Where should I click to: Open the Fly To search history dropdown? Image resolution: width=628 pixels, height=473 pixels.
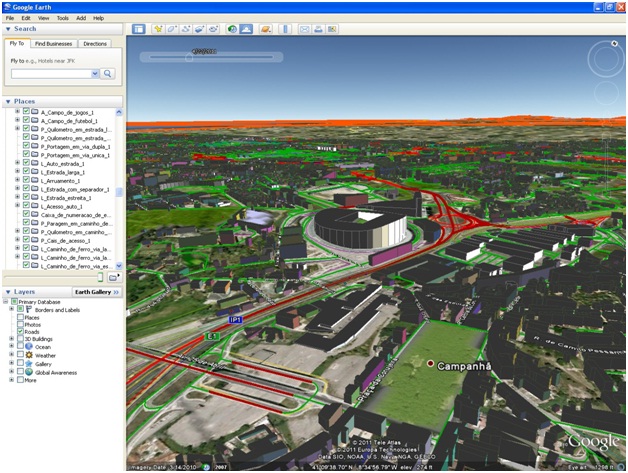(x=95, y=74)
